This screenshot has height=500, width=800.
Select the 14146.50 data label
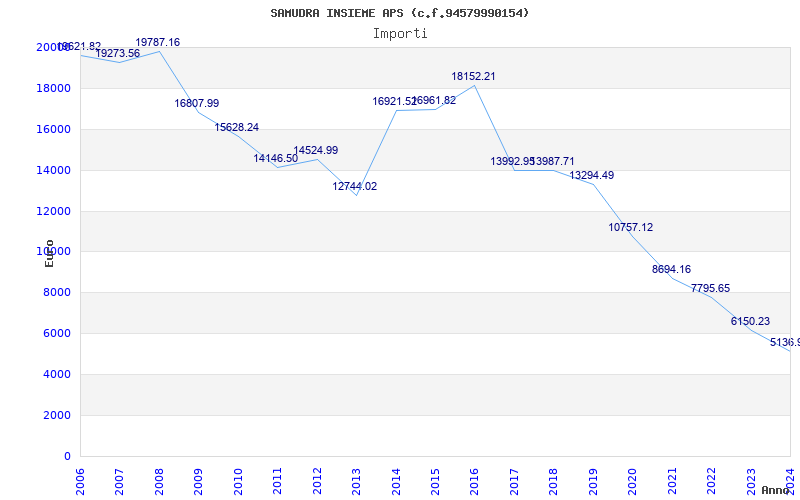click(276, 158)
